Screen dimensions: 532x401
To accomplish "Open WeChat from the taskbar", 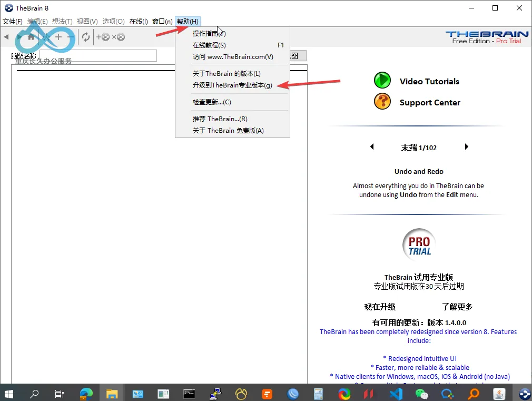I will click(422, 394).
